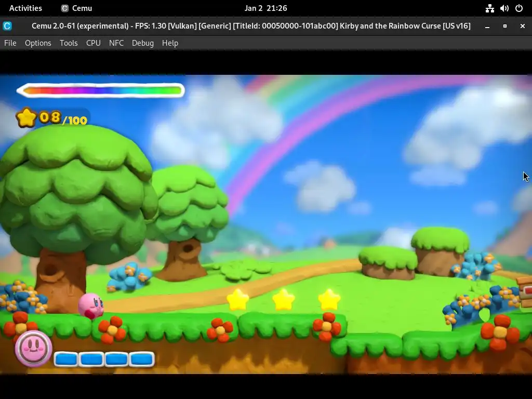Click the rainbow ink gauge bar

click(x=101, y=90)
